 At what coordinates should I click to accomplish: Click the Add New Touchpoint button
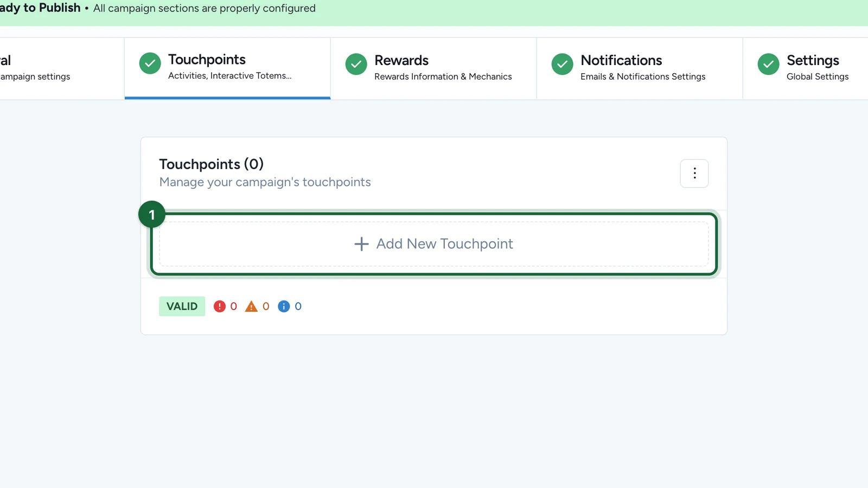(434, 244)
